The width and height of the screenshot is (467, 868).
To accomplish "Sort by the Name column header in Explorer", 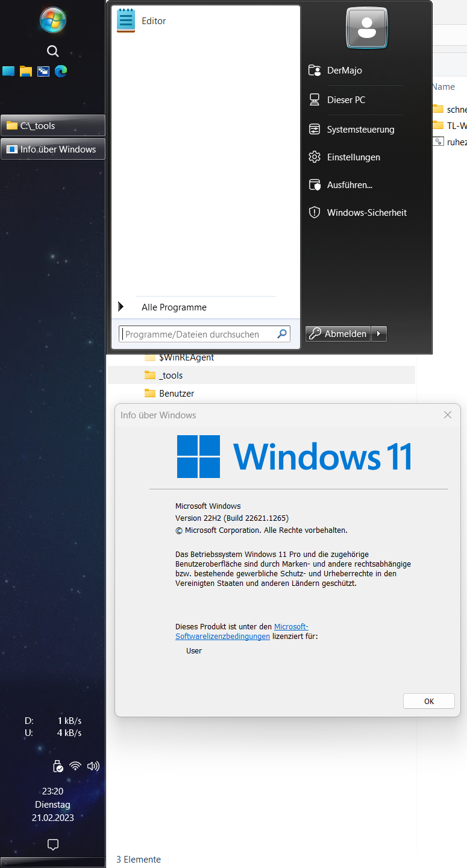I will tap(444, 87).
